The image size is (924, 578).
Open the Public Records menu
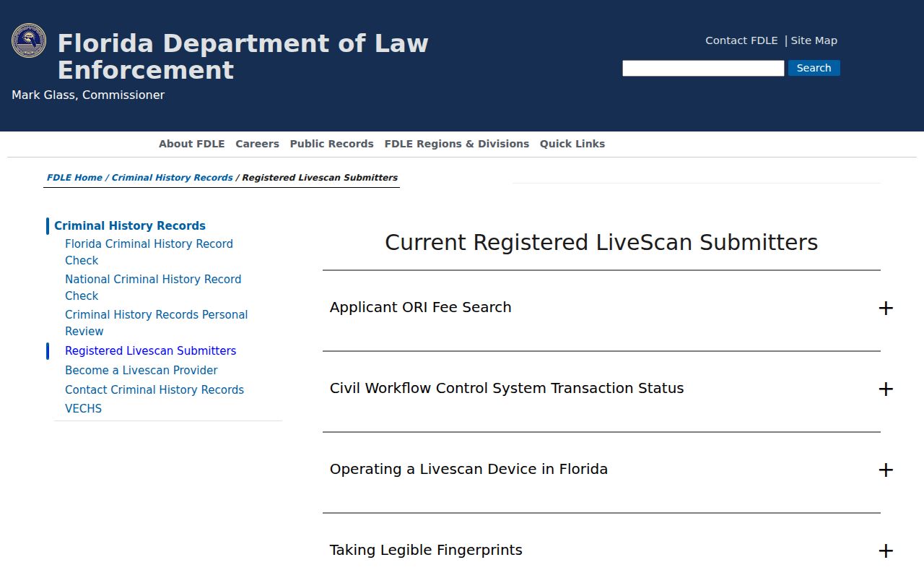332,144
